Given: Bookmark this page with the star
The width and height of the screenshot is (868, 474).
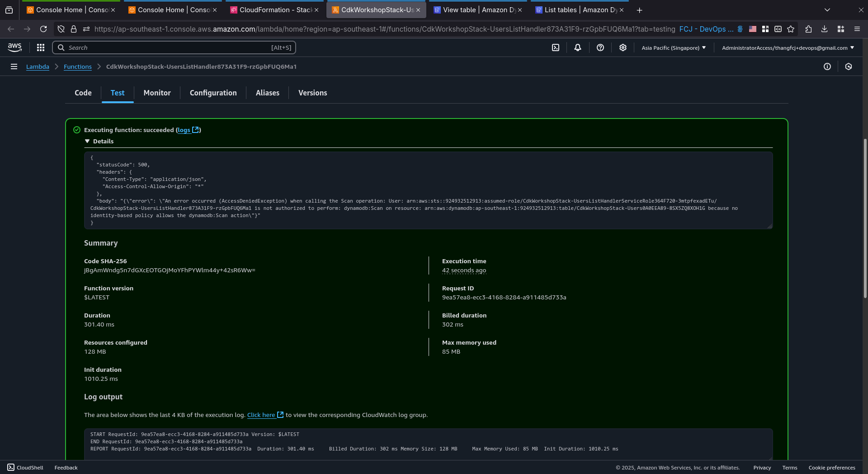Looking at the screenshot, I should 791,29.
